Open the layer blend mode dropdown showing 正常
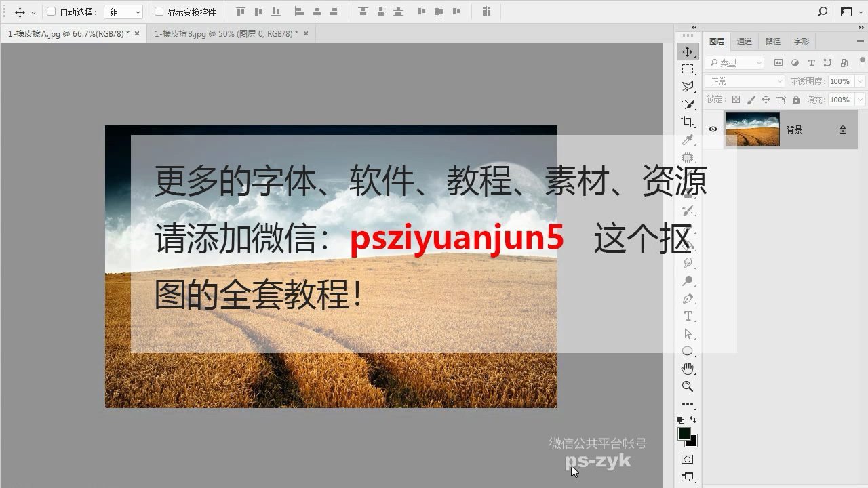Screen dimensions: 868x488 click(744, 81)
